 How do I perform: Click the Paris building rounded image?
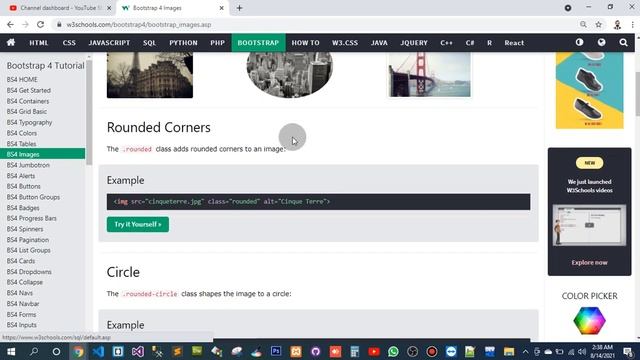pyautogui.click(x=150, y=75)
